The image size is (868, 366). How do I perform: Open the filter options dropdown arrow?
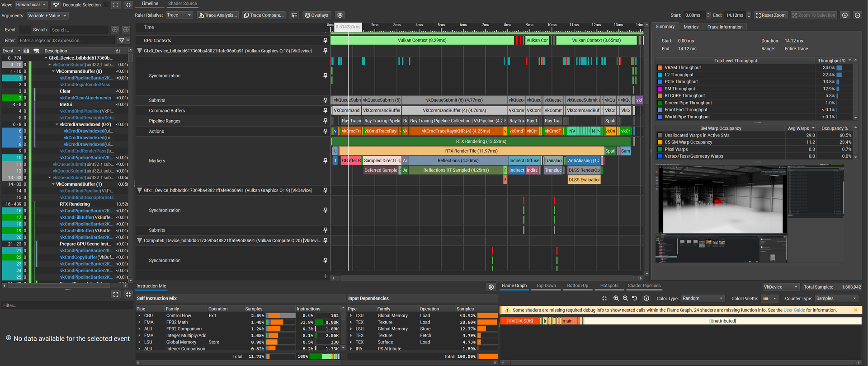(x=128, y=41)
